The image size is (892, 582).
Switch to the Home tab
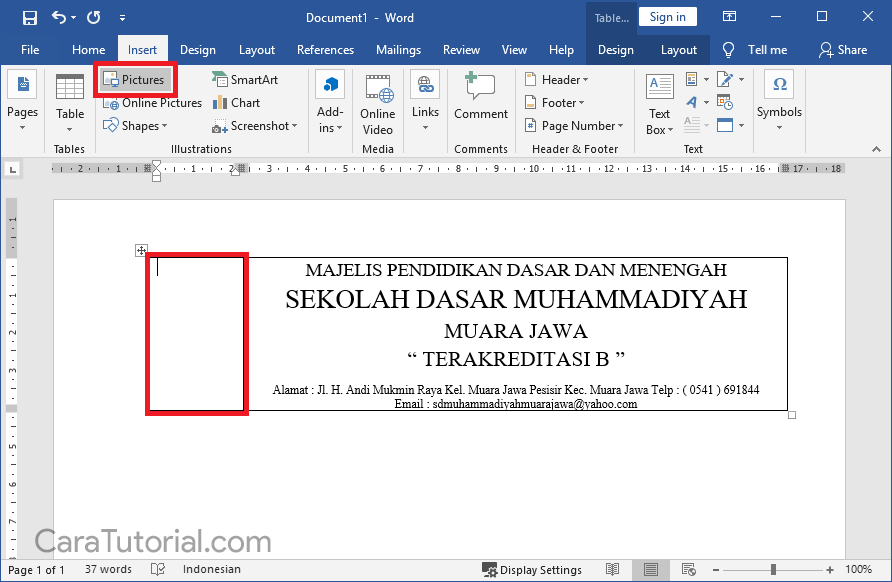[x=88, y=50]
